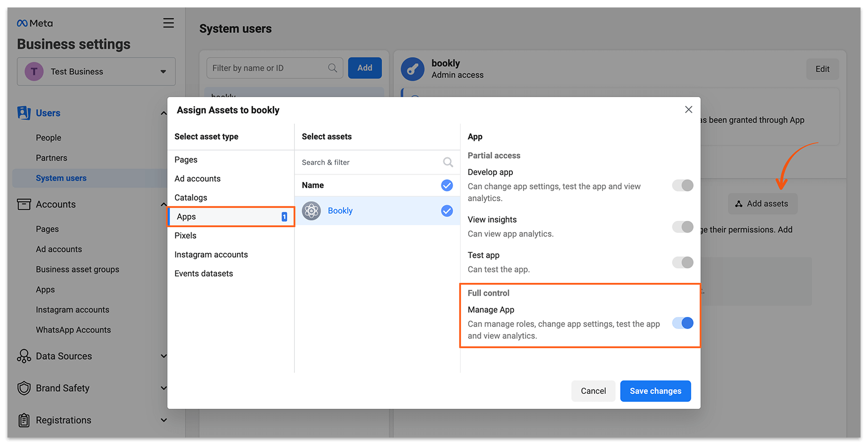Collapse the Accounts section chevron

click(163, 204)
